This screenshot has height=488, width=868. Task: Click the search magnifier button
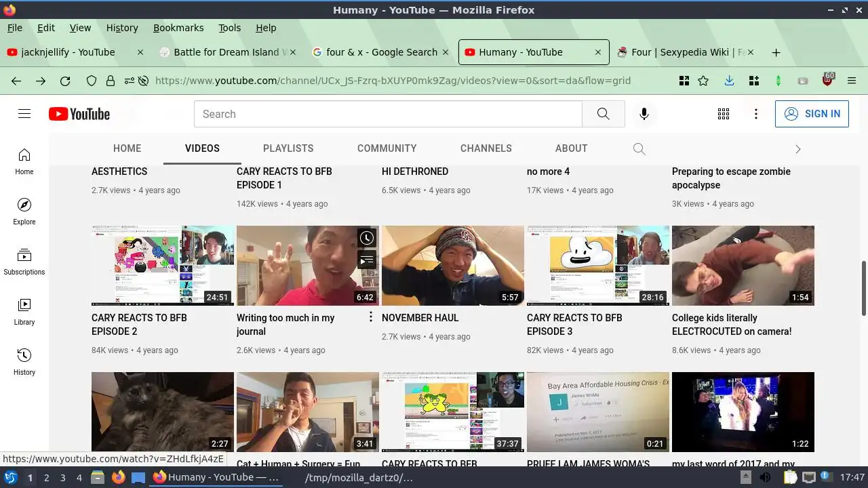[x=603, y=114]
